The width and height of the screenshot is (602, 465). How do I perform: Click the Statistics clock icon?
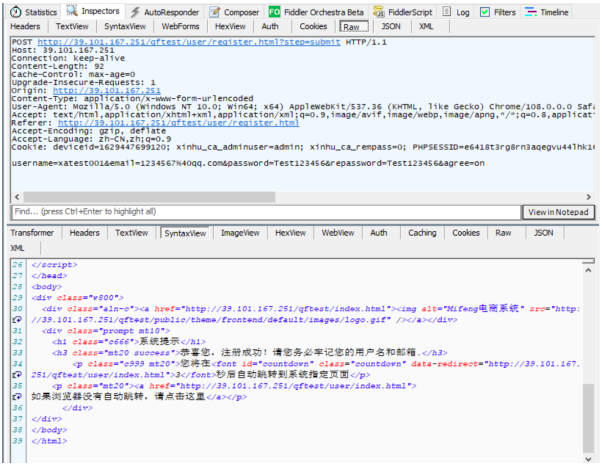tap(15, 12)
